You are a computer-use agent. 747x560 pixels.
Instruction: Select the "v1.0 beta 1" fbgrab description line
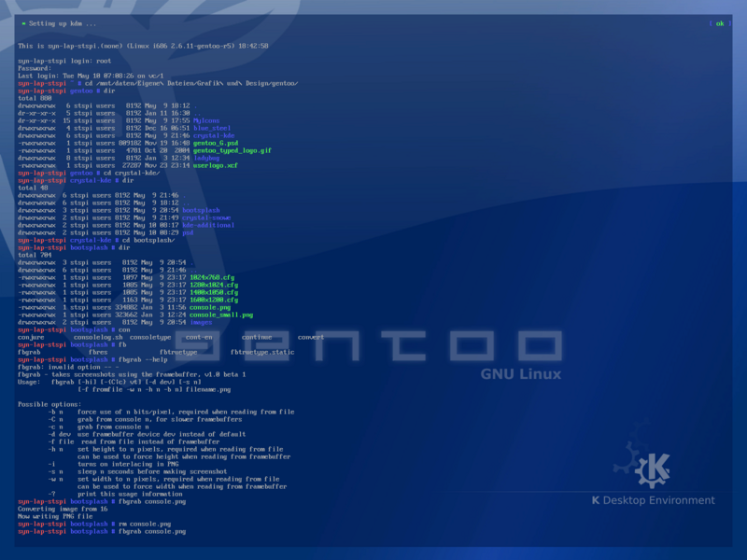[132, 374]
